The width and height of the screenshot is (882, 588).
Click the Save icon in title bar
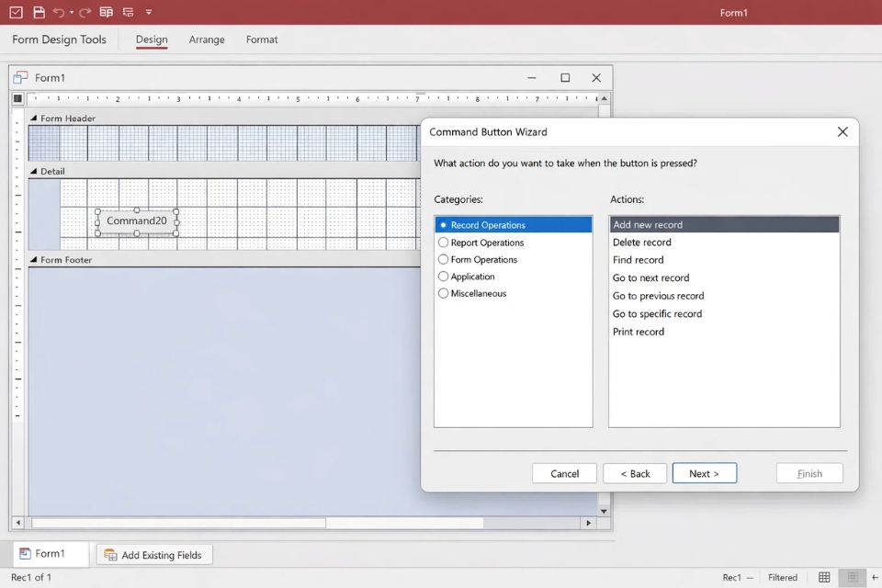(39, 13)
